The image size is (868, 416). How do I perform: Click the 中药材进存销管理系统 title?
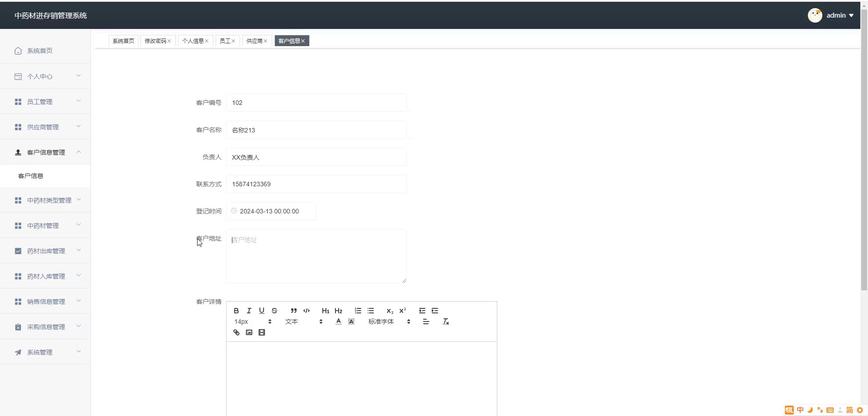(51, 15)
